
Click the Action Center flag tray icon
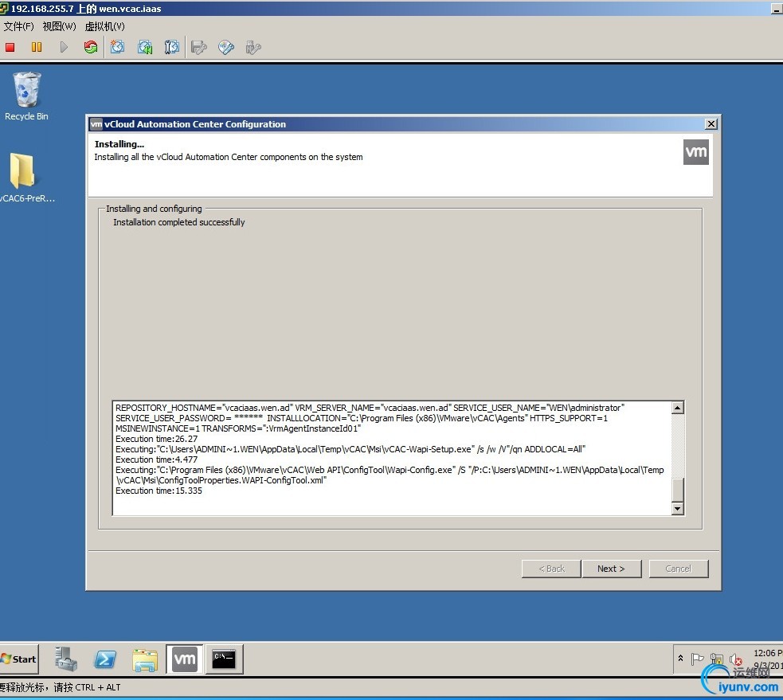(x=697, y=659)
